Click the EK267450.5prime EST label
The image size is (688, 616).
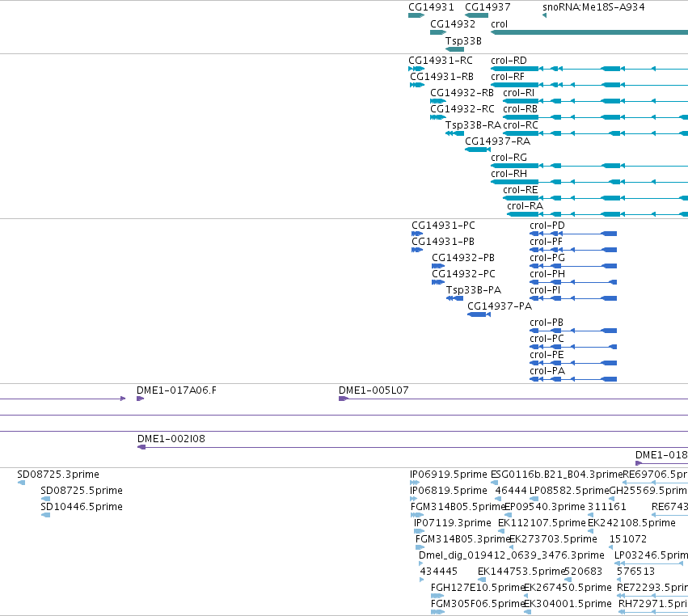(568, 588)
